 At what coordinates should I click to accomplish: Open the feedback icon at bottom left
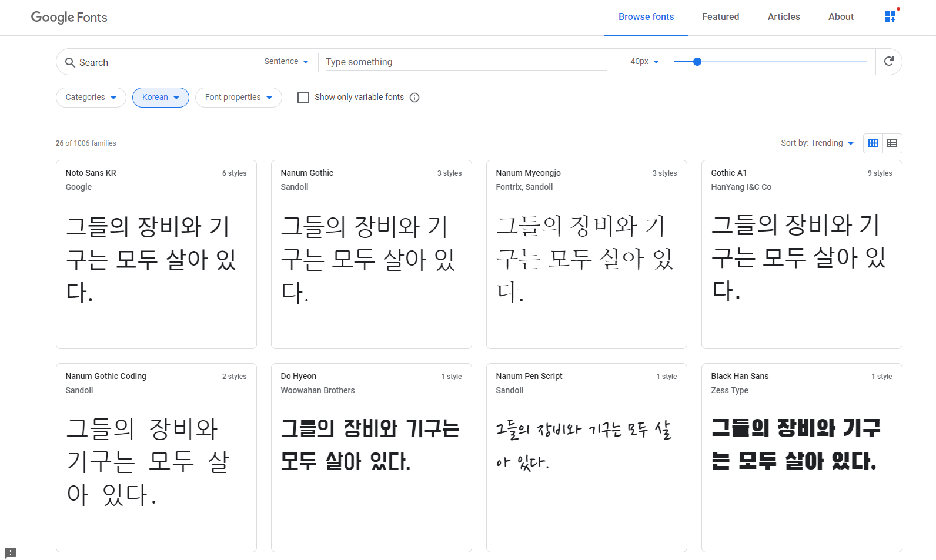11,553
